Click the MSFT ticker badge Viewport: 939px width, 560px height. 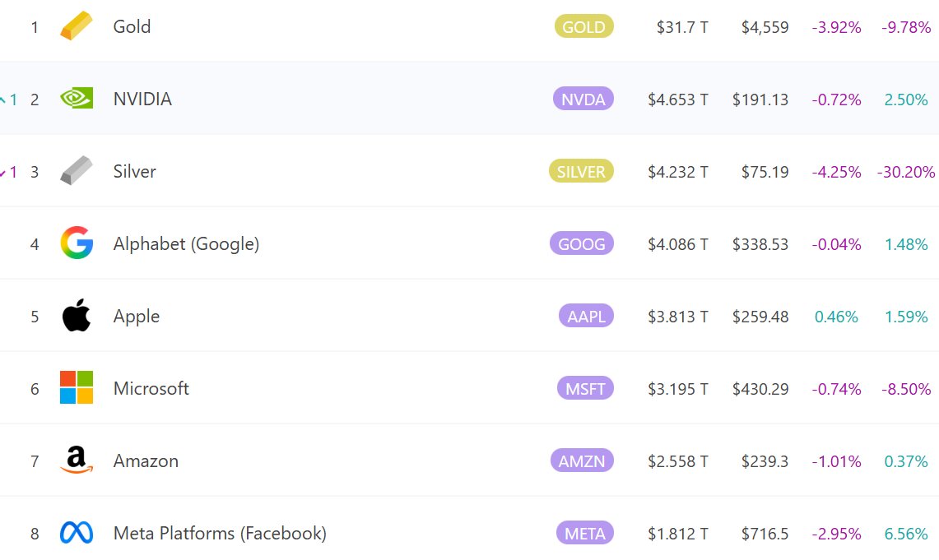click(x=585, y=389)
